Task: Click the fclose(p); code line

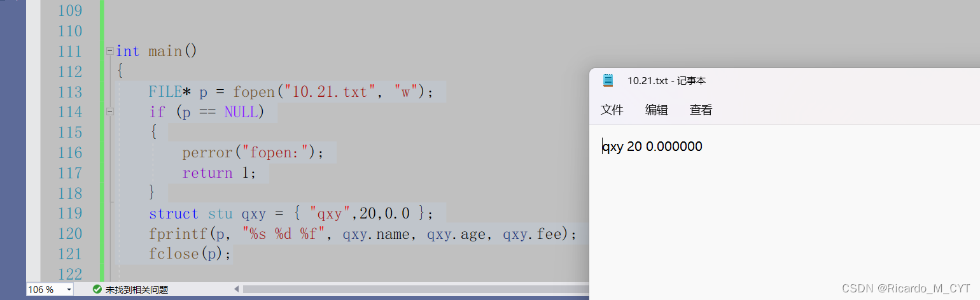Action: coord(191,254)
